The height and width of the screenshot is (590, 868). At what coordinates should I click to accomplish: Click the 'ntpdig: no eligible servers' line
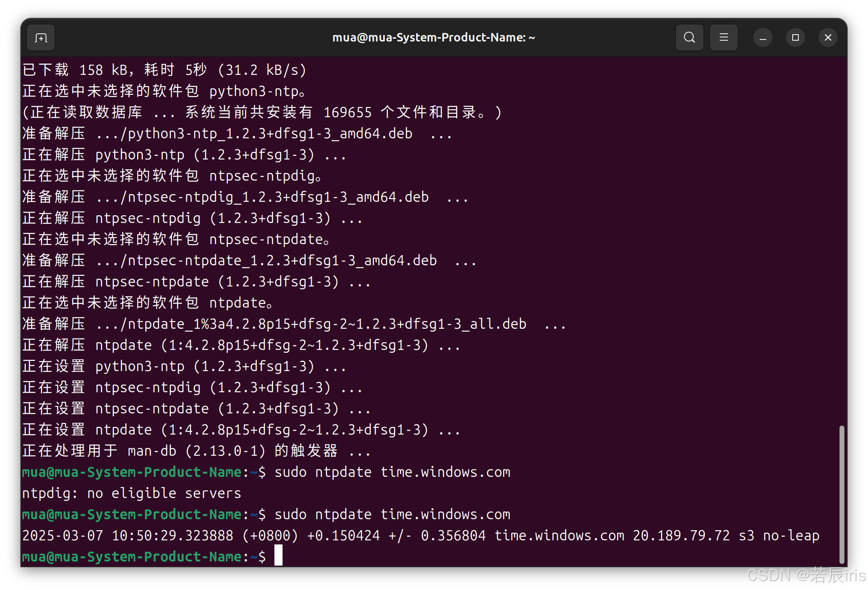pyautogui.click(x=132, y=493)
